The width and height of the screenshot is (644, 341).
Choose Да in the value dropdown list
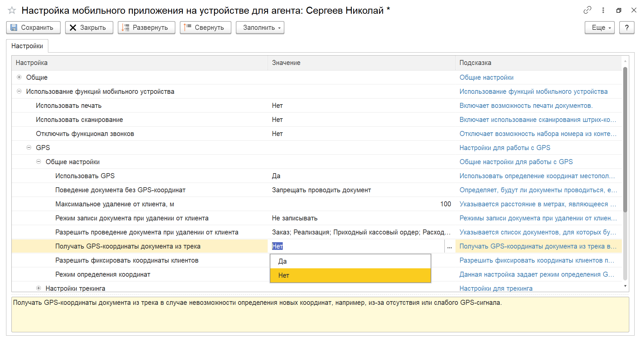[350, 261]
